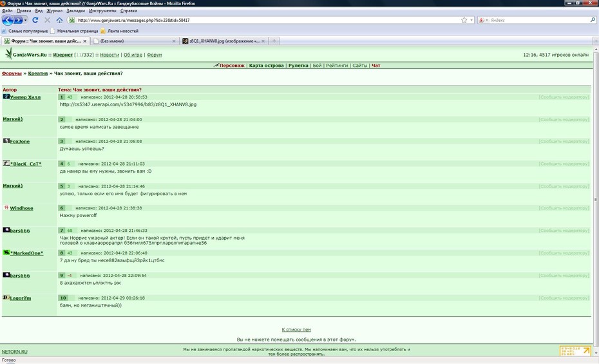Viewport: 599px width, 364px height.
Task: Click the GanjaWars leaf logo
Action: point(8,53)
